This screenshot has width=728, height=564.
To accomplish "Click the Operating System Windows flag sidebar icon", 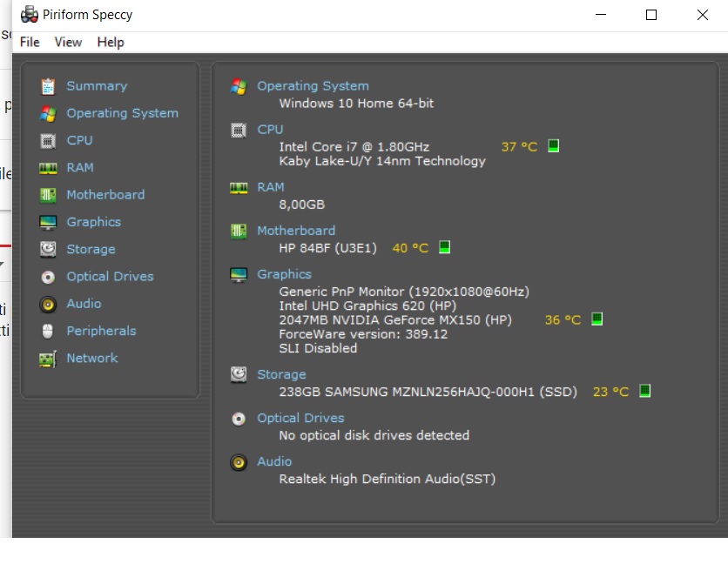I will click(x=48, y=114).
